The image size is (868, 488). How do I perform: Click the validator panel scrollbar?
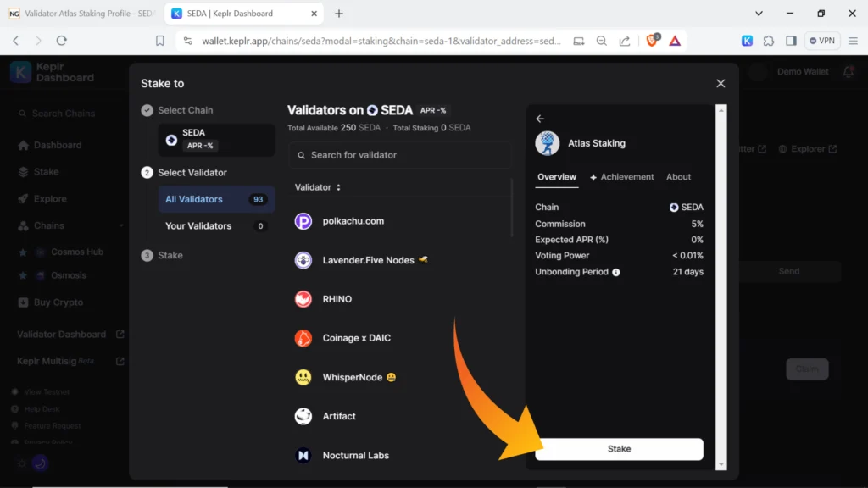click(x=721, y=288)
